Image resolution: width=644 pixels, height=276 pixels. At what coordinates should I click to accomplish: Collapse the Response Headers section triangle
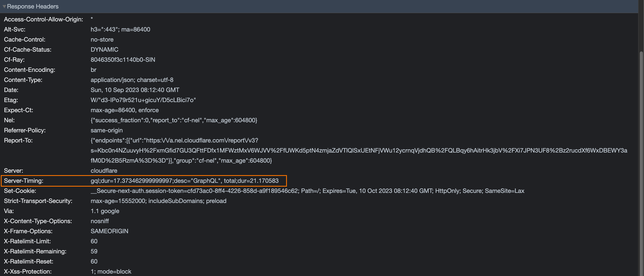click(4, 6)
